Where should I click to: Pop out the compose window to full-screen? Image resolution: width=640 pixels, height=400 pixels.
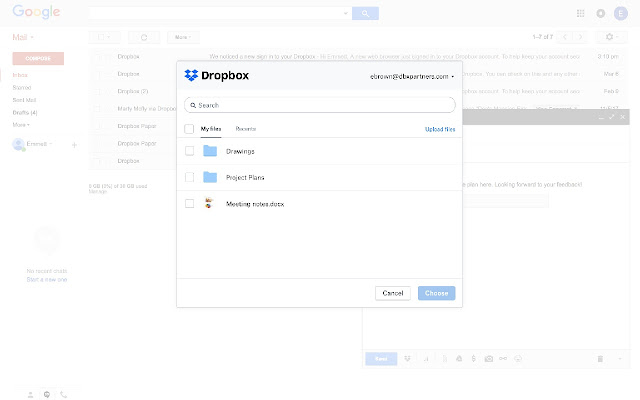tap(611, 117)
